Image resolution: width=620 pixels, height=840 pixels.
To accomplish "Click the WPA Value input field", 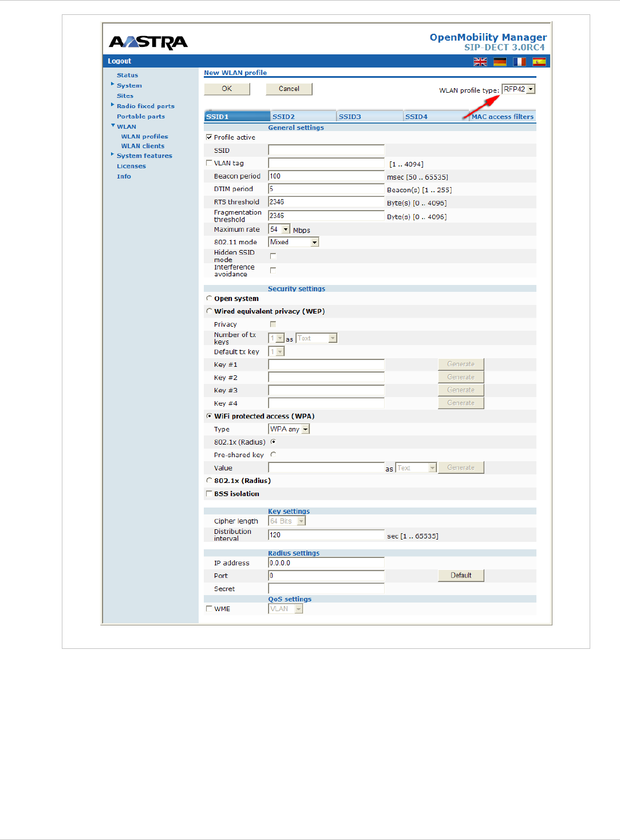I will pos(326,467).
